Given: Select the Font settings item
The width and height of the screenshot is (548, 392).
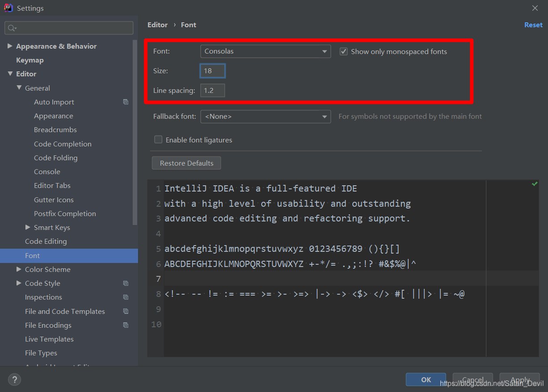Looking at the screenshot, I should coord(69,255).
